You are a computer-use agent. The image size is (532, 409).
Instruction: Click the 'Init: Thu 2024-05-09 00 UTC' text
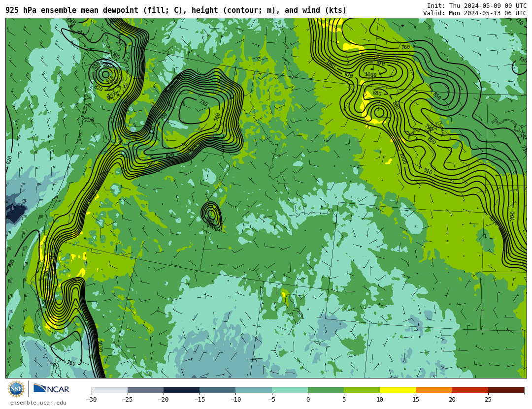click(477, 6)
